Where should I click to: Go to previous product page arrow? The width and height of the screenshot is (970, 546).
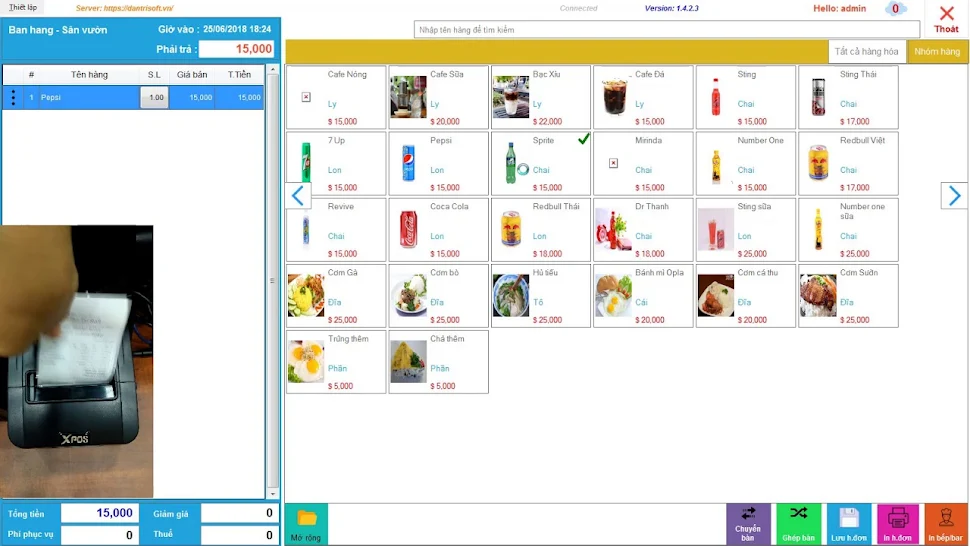click(x=298, y=196)
